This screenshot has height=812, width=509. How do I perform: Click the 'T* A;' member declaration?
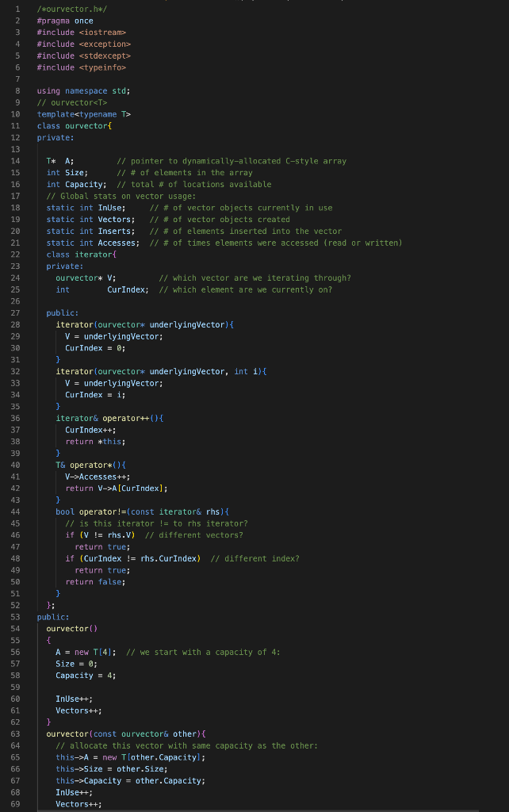coord(60,161)
